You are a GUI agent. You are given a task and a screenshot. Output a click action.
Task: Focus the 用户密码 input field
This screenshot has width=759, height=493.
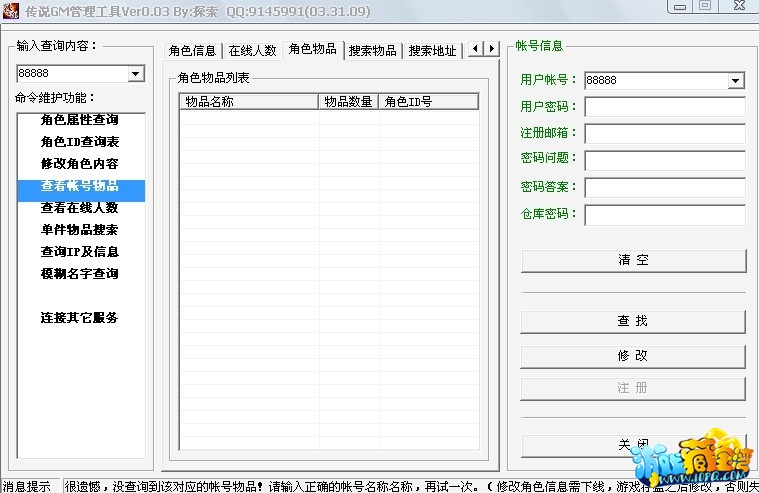pyautogui.click(x=665, y=107)
